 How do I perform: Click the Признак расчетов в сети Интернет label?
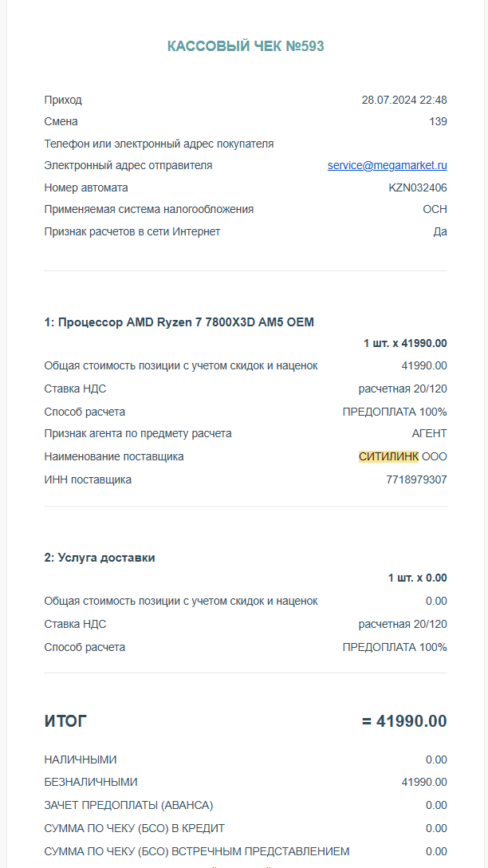click(x=132, y=232)
